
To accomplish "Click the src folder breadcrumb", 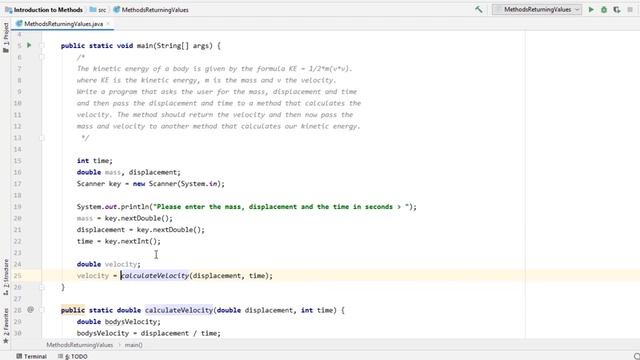I will [98, 9].
